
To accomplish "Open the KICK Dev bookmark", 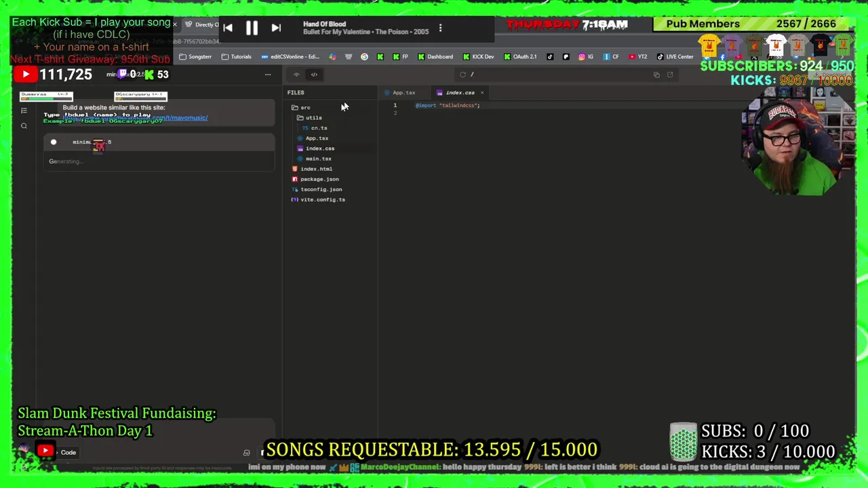I will tap(478, 57).
